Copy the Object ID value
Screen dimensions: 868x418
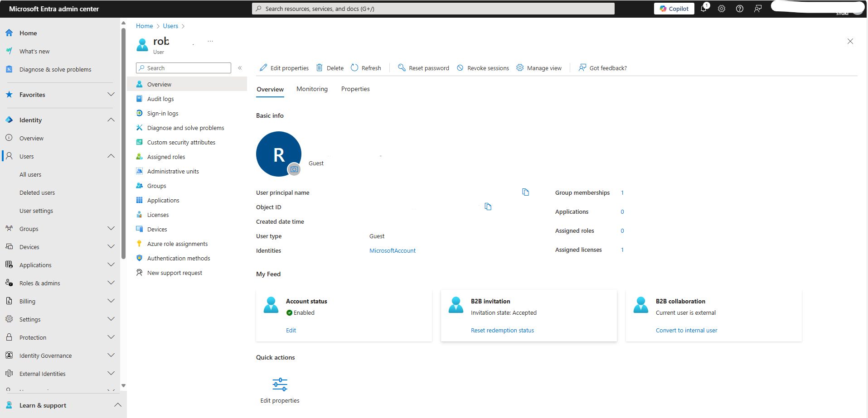(488, 207)
